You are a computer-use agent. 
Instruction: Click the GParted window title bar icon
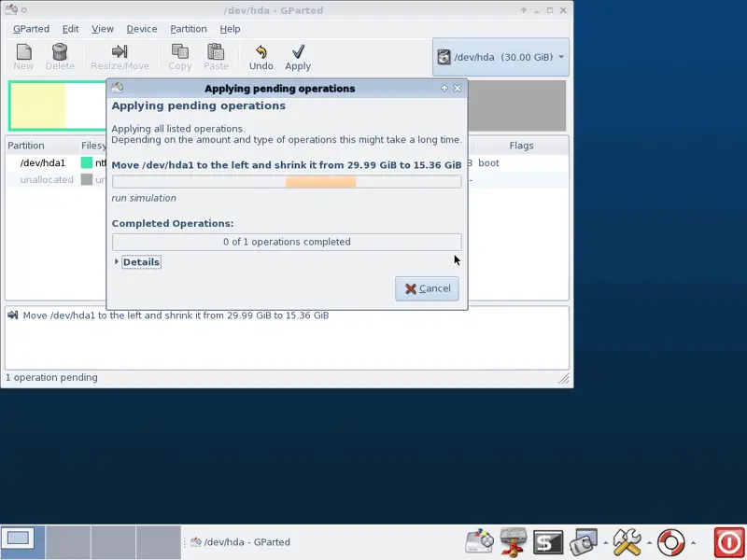(11, 9)
